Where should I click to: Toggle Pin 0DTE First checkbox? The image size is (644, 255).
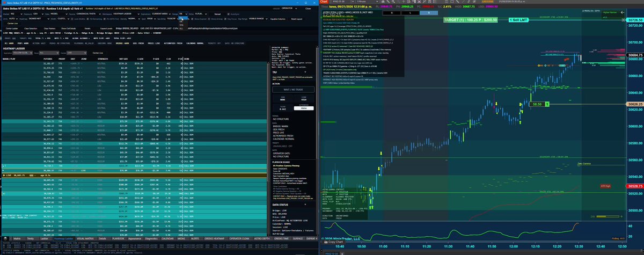(105, 19)
